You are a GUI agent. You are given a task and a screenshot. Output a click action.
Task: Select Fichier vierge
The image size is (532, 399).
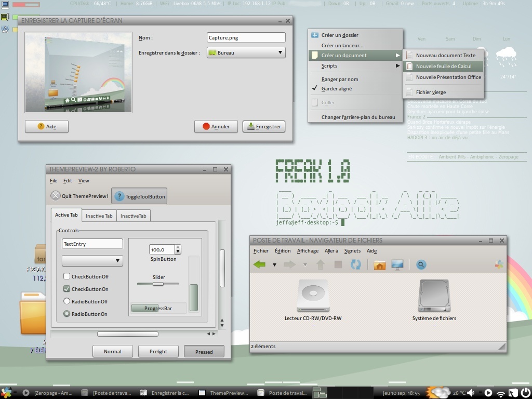443,92
